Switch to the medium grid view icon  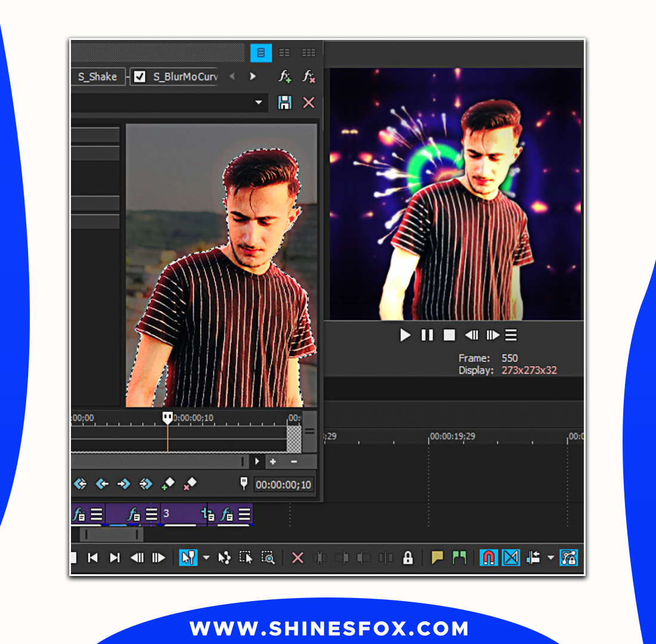(284, 52)
